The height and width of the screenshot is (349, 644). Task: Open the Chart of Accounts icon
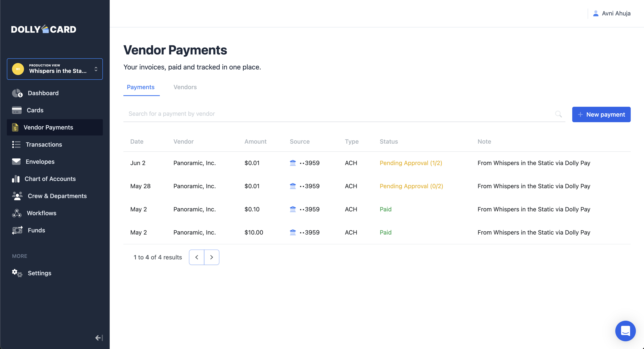pyautogui.click(x=16, y=179)
